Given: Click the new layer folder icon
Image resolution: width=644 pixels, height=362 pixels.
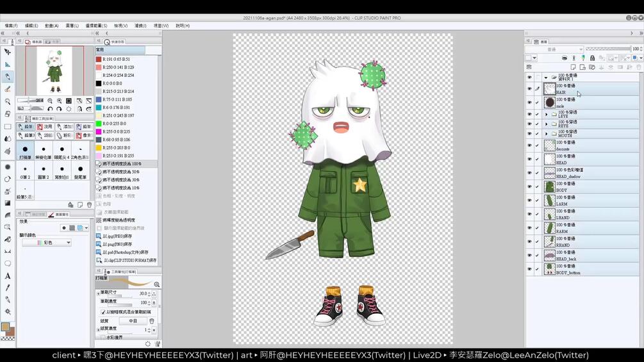Looking at the screenshot, I should tap(592, 67).
